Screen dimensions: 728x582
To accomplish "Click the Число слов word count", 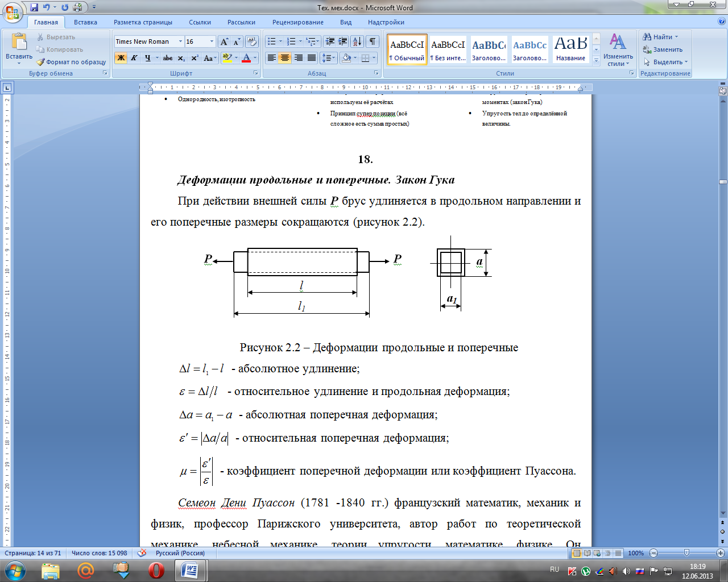I will pyautogui.click(x=99, y=553).
